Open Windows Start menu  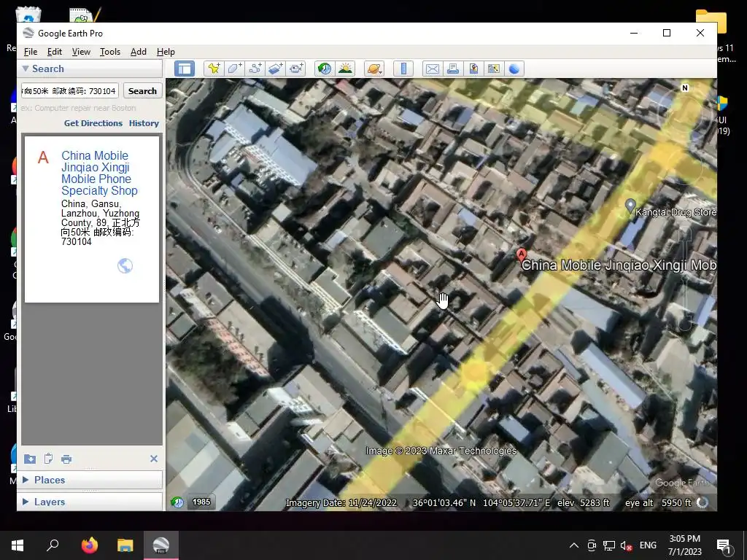(x=18, y=545)
